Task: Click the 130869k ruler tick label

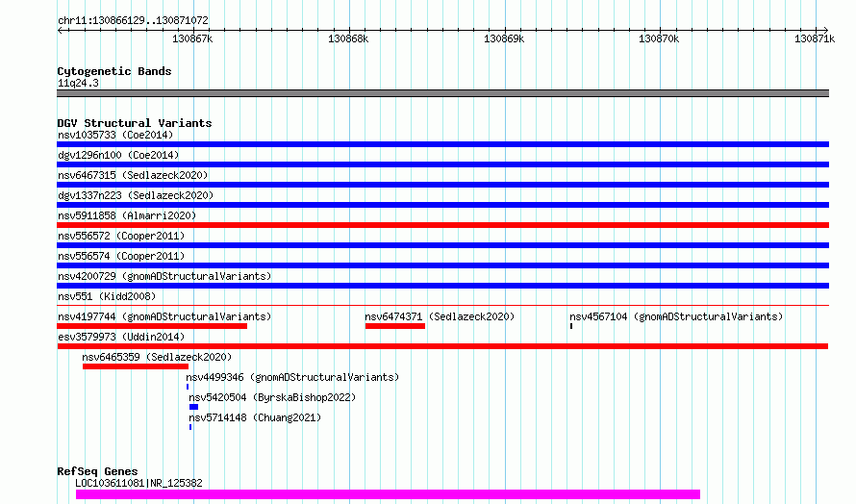Action: [504, 38]
